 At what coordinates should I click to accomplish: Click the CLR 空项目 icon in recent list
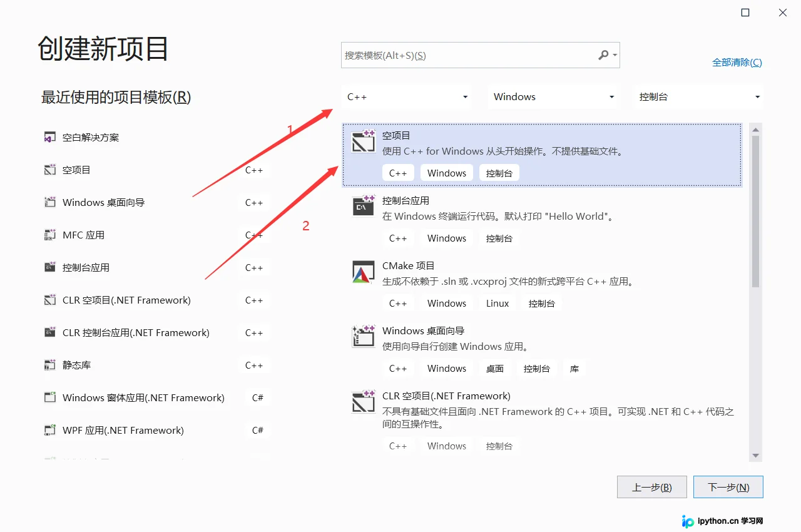[50, 300]
